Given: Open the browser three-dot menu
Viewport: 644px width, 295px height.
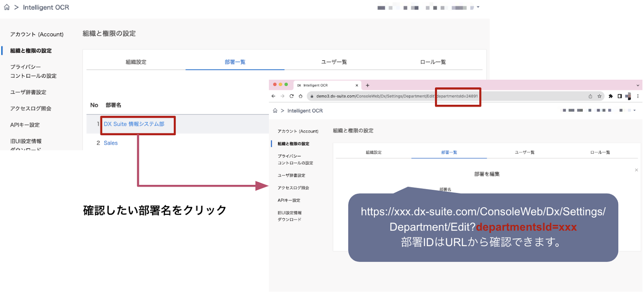Looking at the screenshot, I should coord(638,96).
